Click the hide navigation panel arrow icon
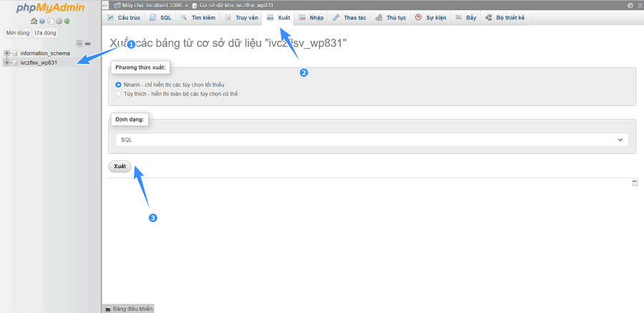The width and height of the screenshot is (644, 313). [105, 5]
